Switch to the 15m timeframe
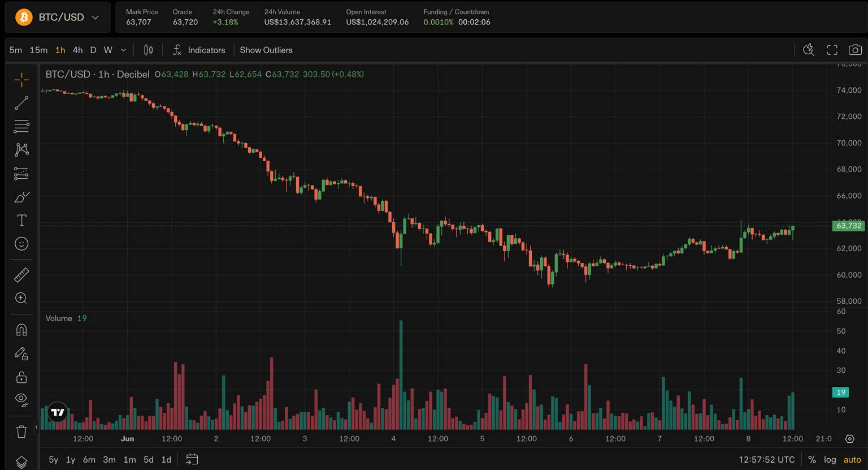868x470 pixels. 38,50
